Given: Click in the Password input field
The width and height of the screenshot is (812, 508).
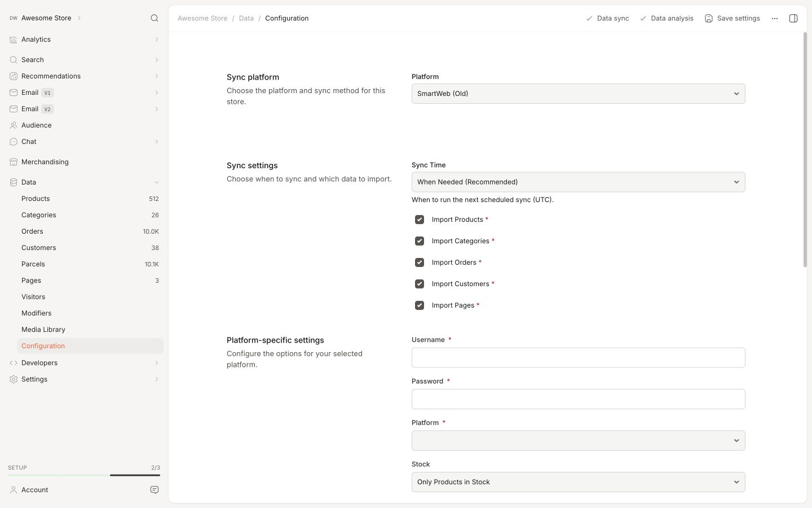Looking at the screenshot, I should pos(578,399).
